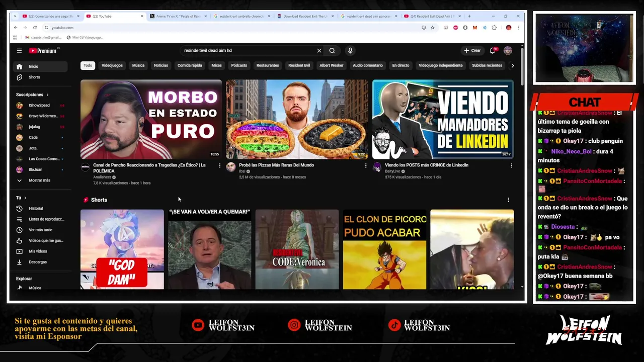Click the magnifying glass search button
This screenshot has height=362, width=644.
pos(332,50)
